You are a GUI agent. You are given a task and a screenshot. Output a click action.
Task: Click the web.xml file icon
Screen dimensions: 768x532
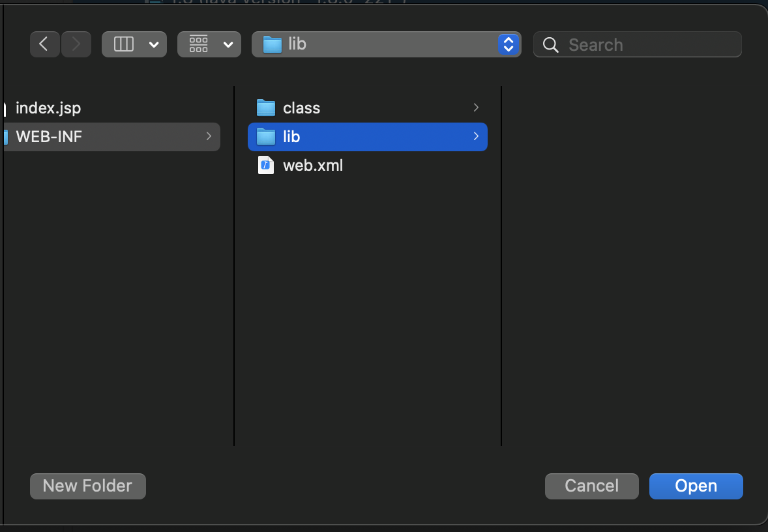point(266,166)
